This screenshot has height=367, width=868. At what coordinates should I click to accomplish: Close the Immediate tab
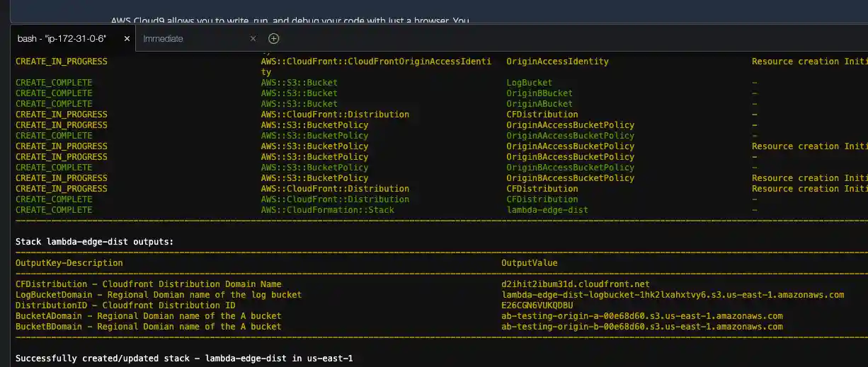click(x=253, y=39)
